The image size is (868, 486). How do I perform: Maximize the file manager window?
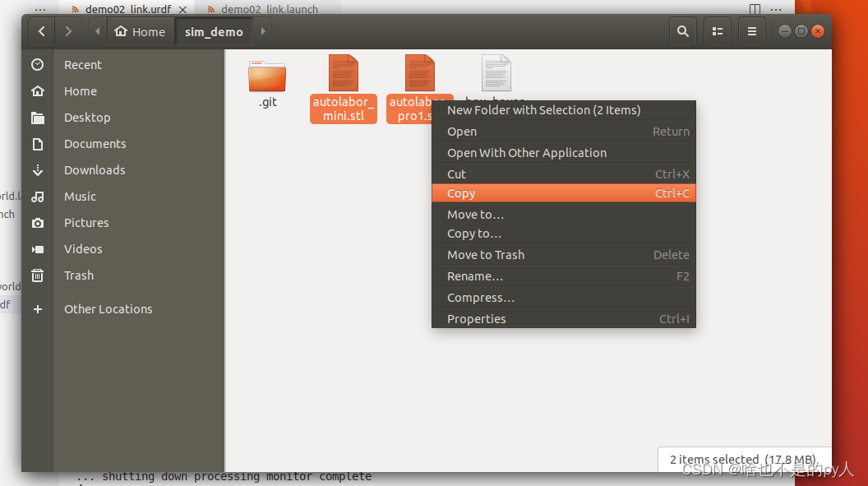click(x=801, y=31)
